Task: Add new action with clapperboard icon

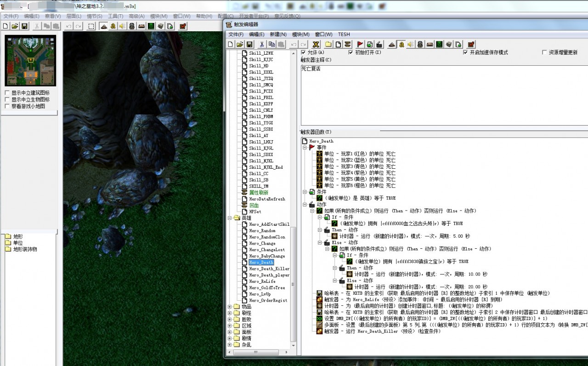Action: [379, 44]
